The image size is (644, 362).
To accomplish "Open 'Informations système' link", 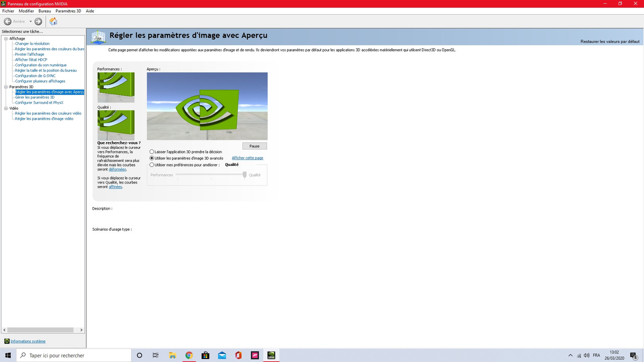I will [x=28, y=341].
